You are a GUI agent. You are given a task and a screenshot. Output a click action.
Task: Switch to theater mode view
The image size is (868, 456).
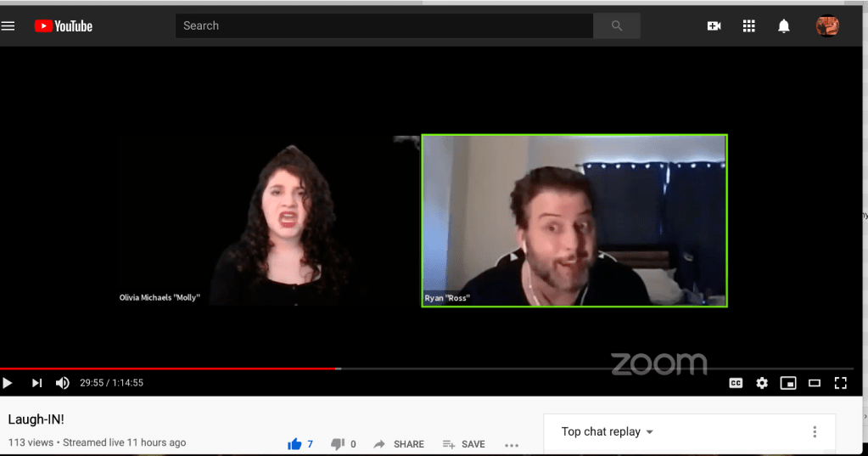pyautogui.click(x=815, y=383)
